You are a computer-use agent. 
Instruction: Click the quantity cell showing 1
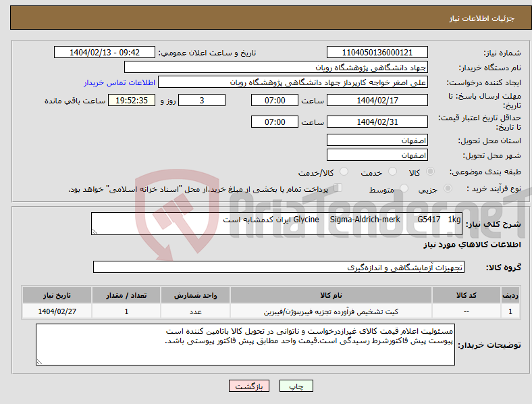pos(126,311)
